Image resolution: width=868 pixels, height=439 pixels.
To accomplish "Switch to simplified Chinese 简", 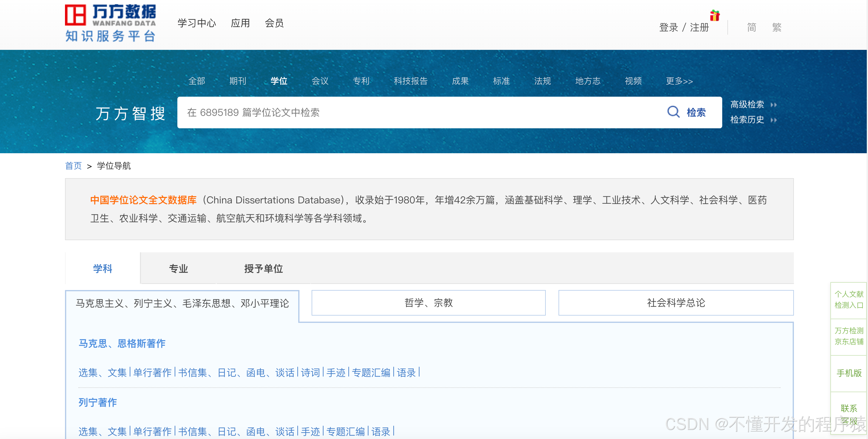I will coord(751,27).
